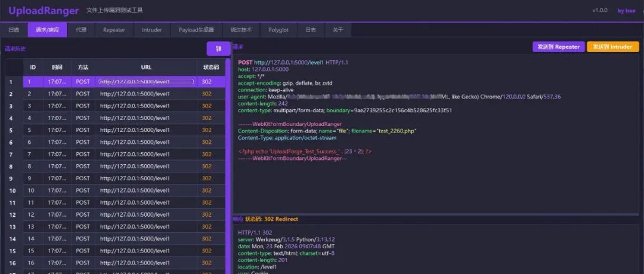This screenshot has height=274, width=644.
Task: Click the filename="test_2260.php" text
Action: (385, 131)
